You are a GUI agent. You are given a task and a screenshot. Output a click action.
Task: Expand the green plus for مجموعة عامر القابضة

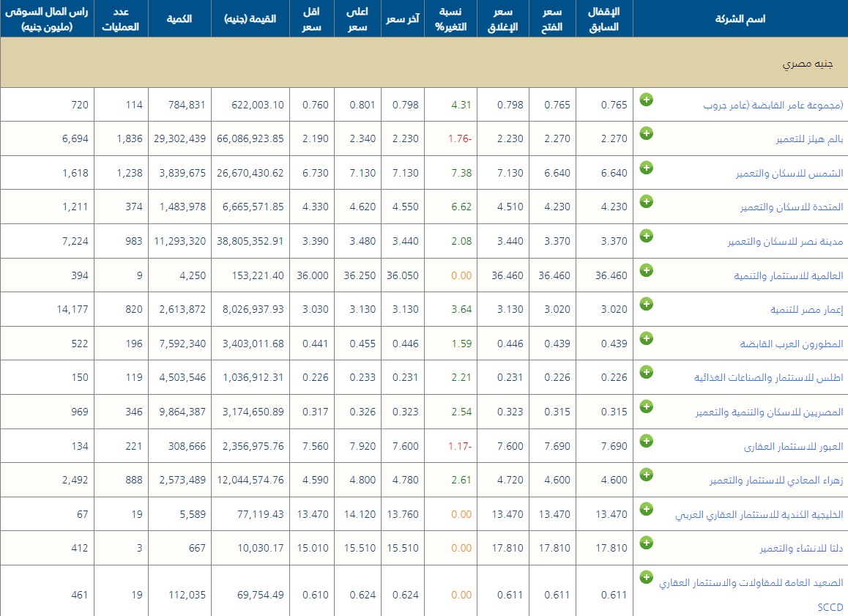pos(647,100)
